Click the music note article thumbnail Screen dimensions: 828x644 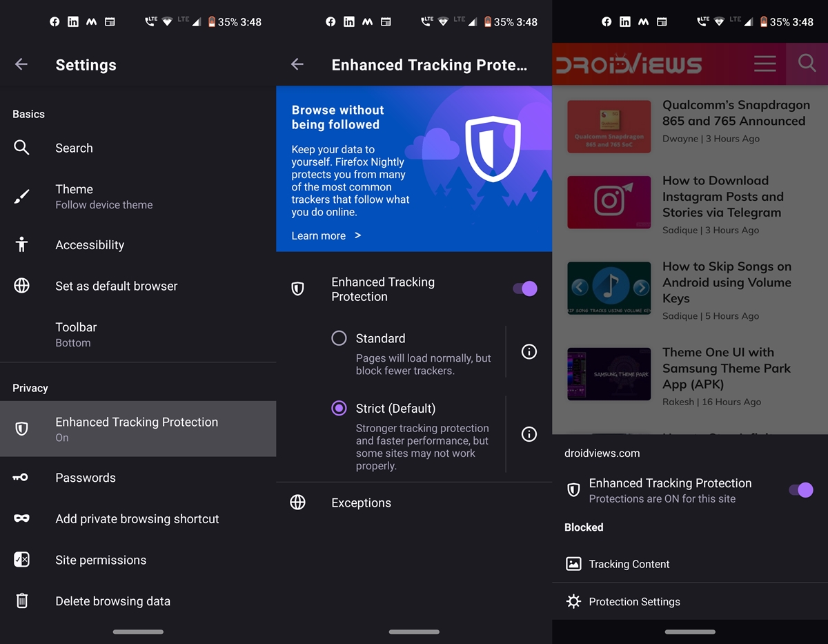tap(609, 288)
